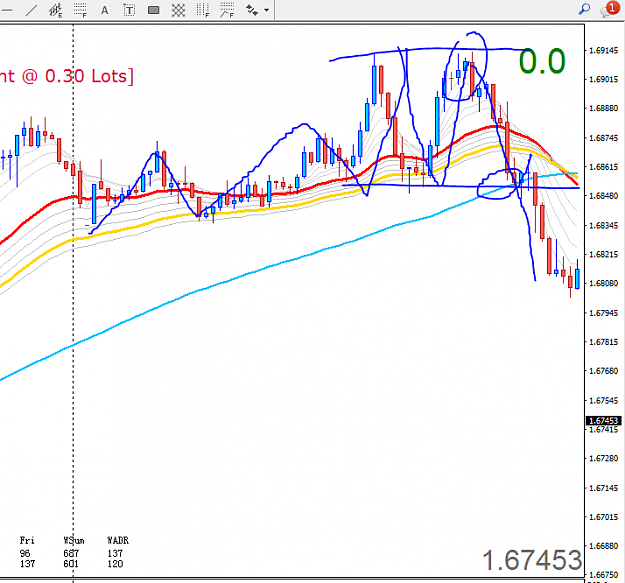Click the 1.69015 price axis label
625x583 pixels.
coord(603,79)
